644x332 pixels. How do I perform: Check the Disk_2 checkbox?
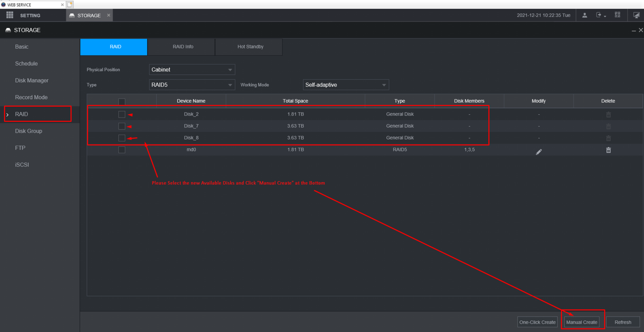[x=122, y=114]
